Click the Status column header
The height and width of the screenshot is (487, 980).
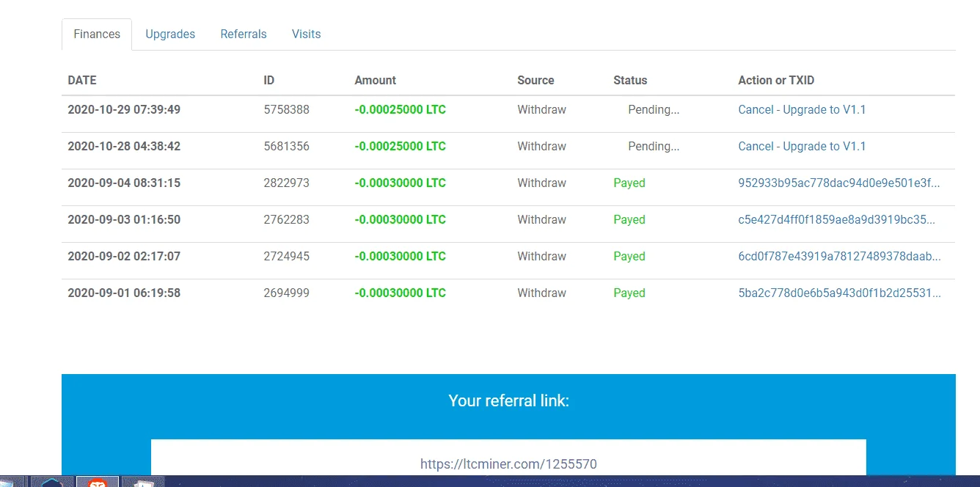click(630, 81)
